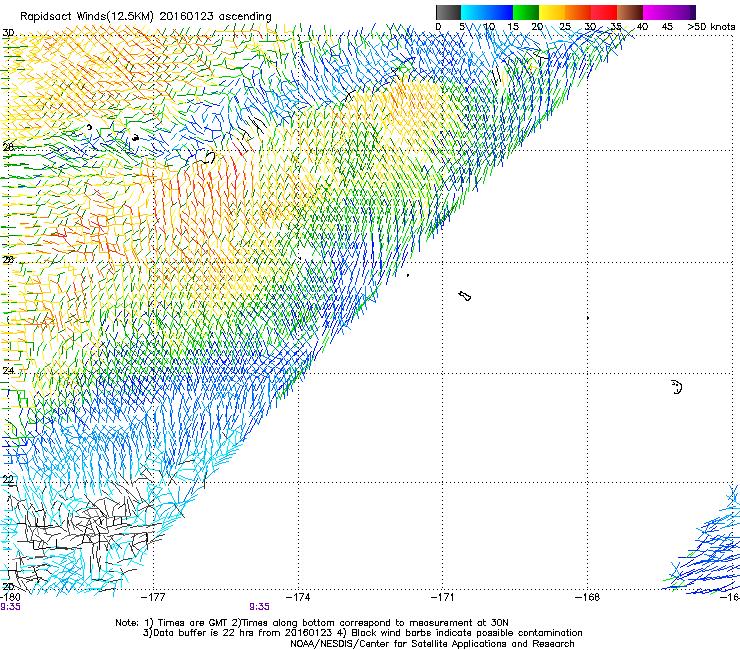Click the '-177' longitude axis label
Image resolution: width=740 pixels, height=650 pixels.
point(153,597)
